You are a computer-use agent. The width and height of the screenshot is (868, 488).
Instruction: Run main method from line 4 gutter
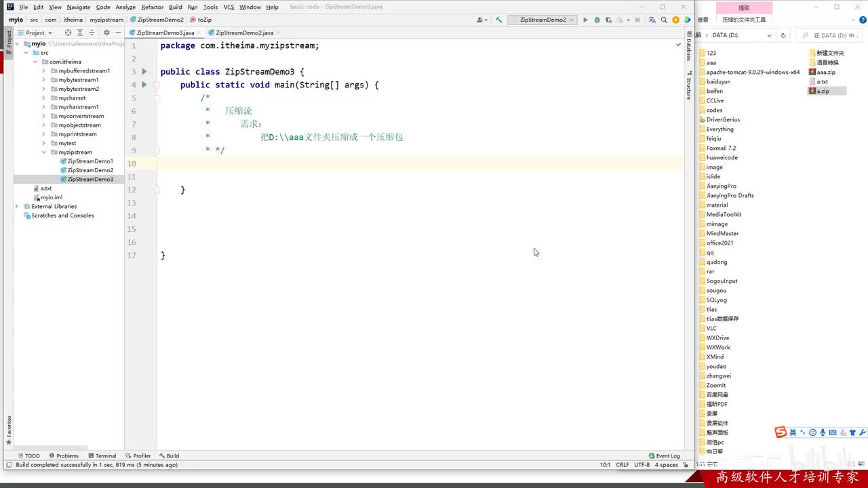[x=144, y=85]
